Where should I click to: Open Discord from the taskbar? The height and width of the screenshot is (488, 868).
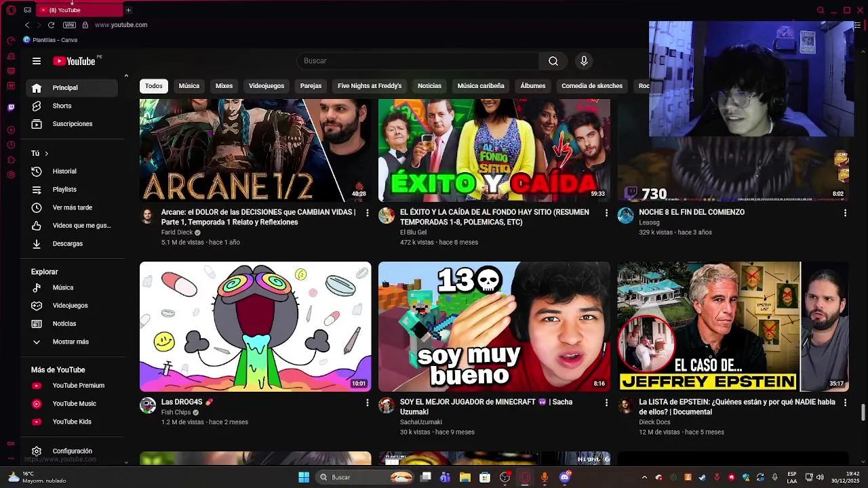[565, 477]
